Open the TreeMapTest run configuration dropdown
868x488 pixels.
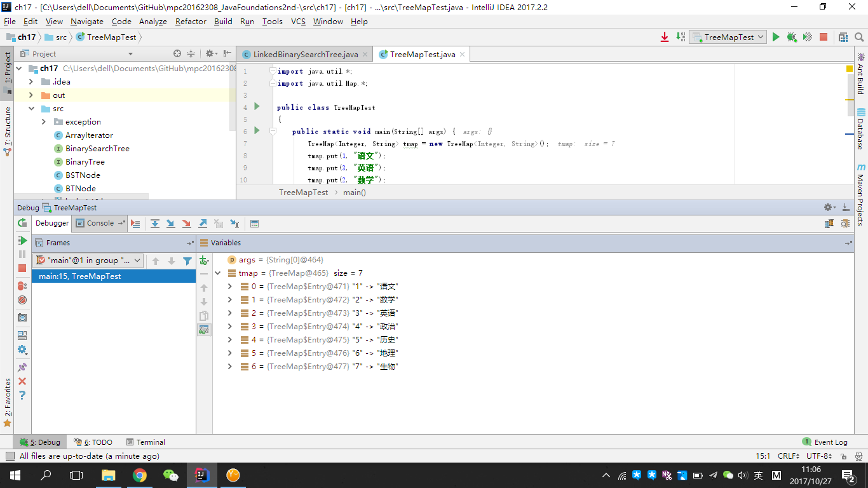pos(728,37)
